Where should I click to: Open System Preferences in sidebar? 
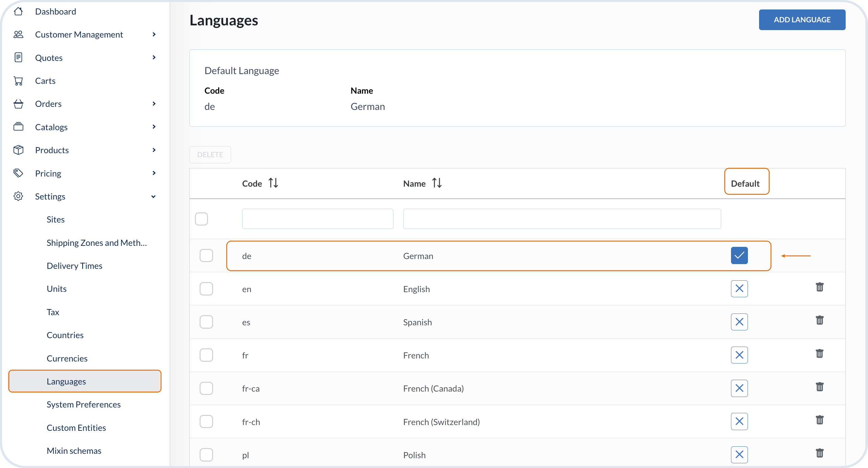[x=84, y=404]
